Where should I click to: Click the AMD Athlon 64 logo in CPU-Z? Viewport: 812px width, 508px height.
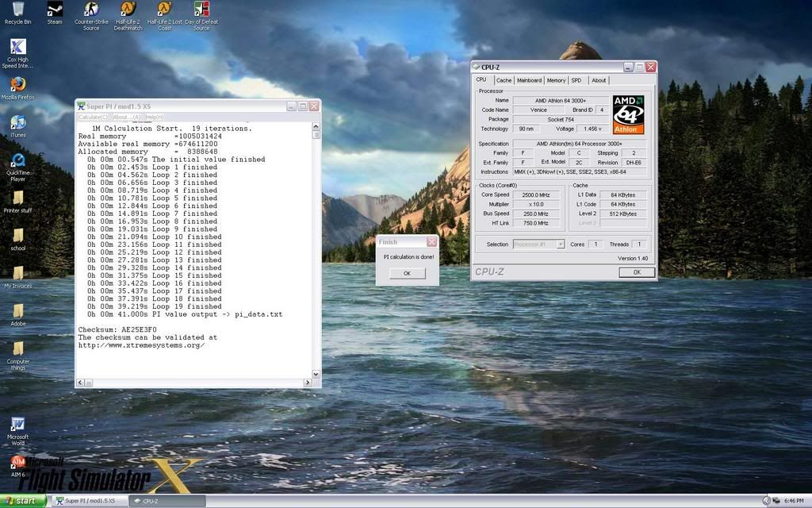click(628, 114)
